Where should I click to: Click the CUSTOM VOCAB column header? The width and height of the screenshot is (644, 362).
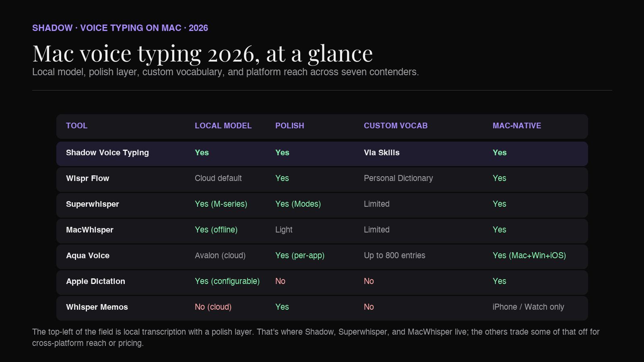coord(396,126)
